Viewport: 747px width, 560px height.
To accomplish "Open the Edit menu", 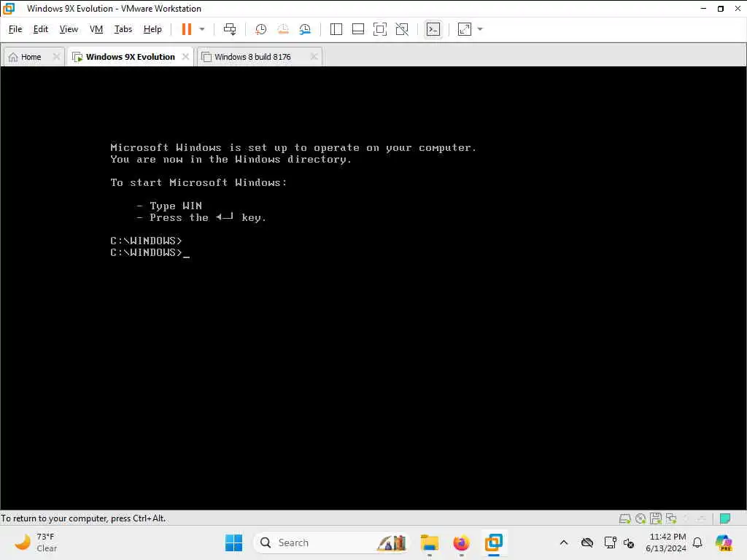I will (41, 29).
